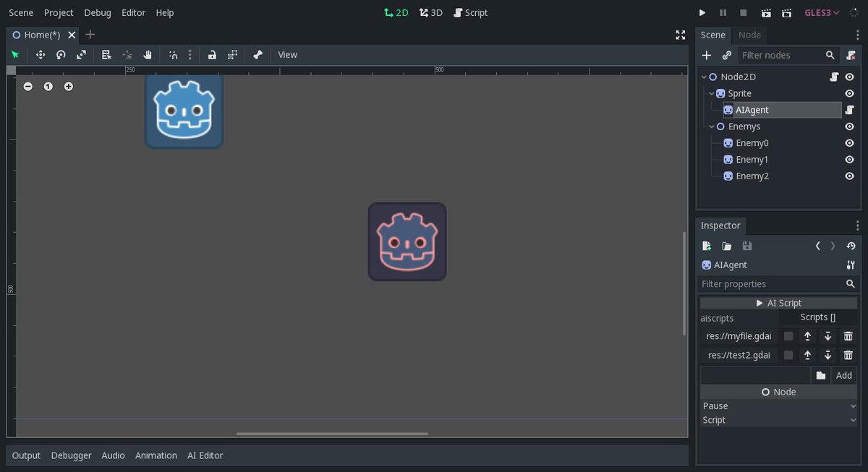
Task: Collapse the AI Script section
Action: pos(778,303)
